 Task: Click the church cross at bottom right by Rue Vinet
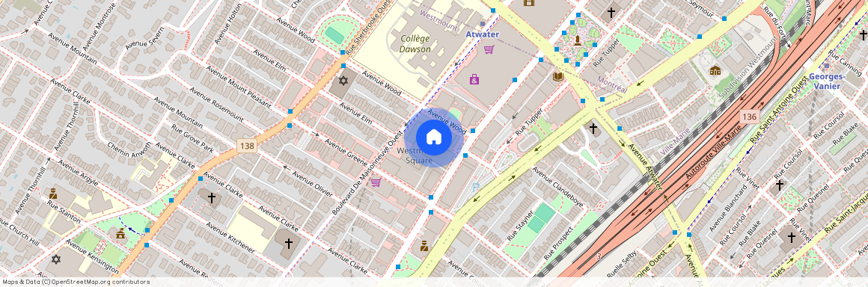792,238
